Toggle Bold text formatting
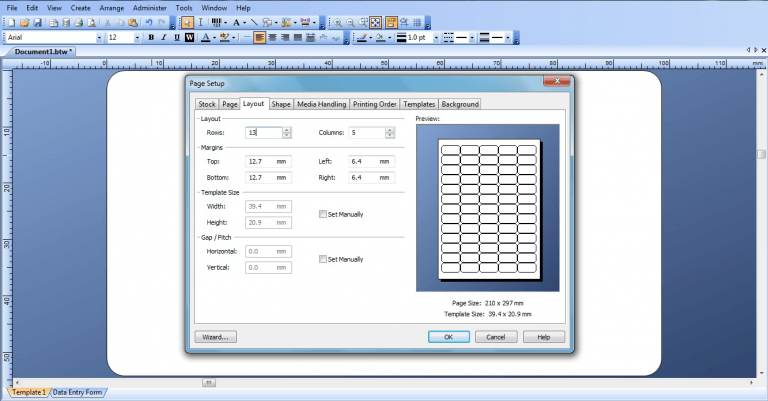 tap(151, 38)
